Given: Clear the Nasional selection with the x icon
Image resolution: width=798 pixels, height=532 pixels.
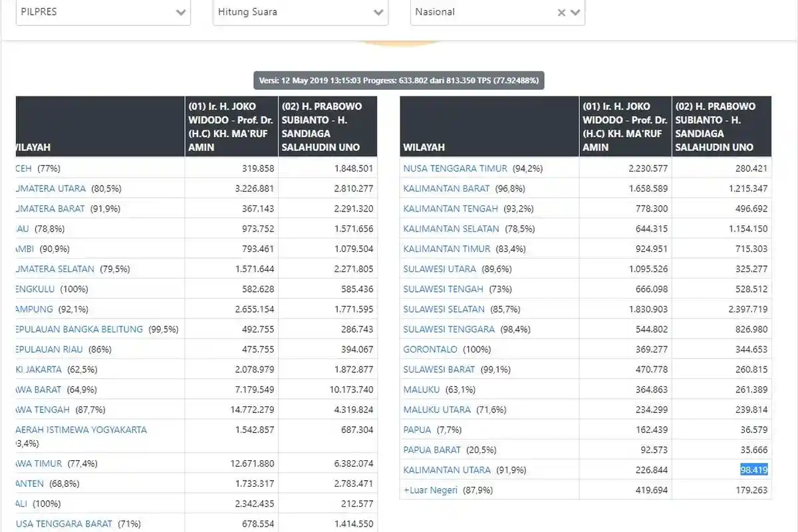Looking at the screenshot, I should tap(561, 13).
